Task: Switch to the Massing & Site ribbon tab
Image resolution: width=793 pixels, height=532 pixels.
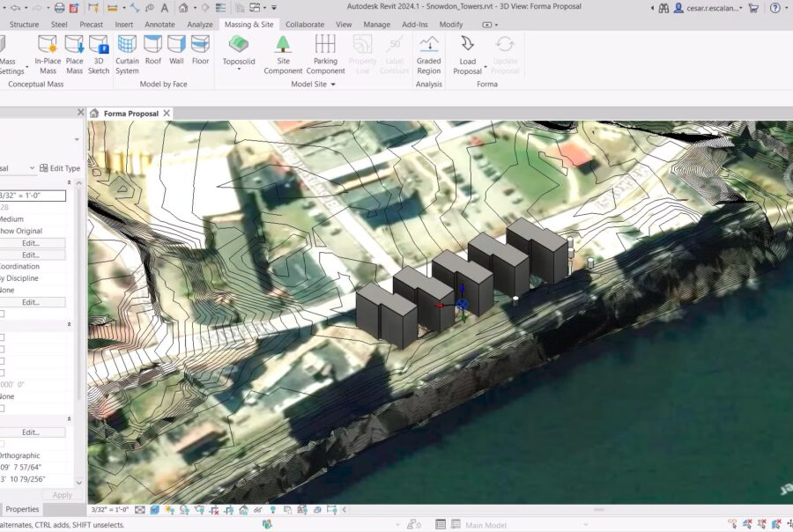Action: pos(248,24)
